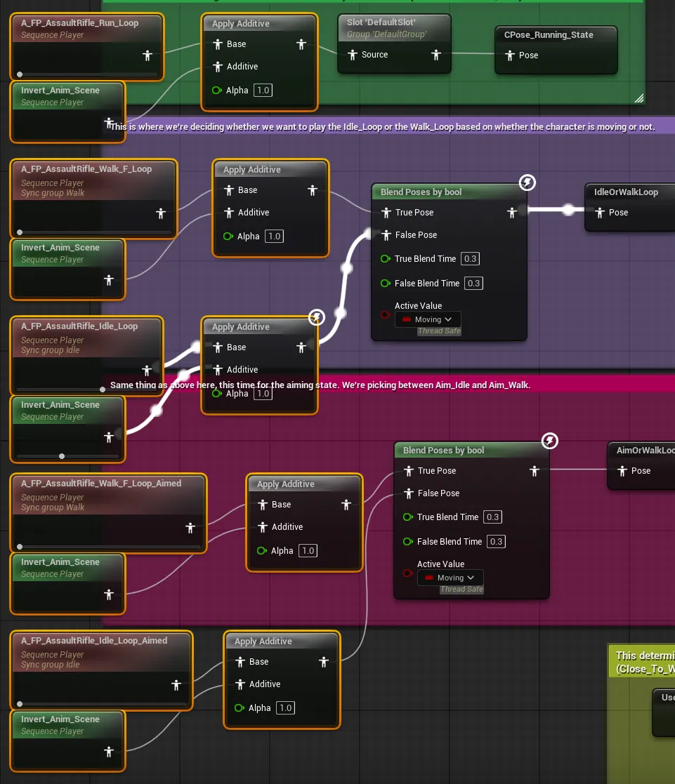
Task: Click green comment box resize handle
Action: point(639,98)
